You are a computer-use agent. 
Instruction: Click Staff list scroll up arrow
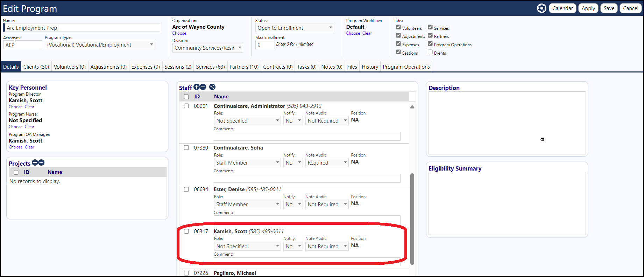coord(412,107)
